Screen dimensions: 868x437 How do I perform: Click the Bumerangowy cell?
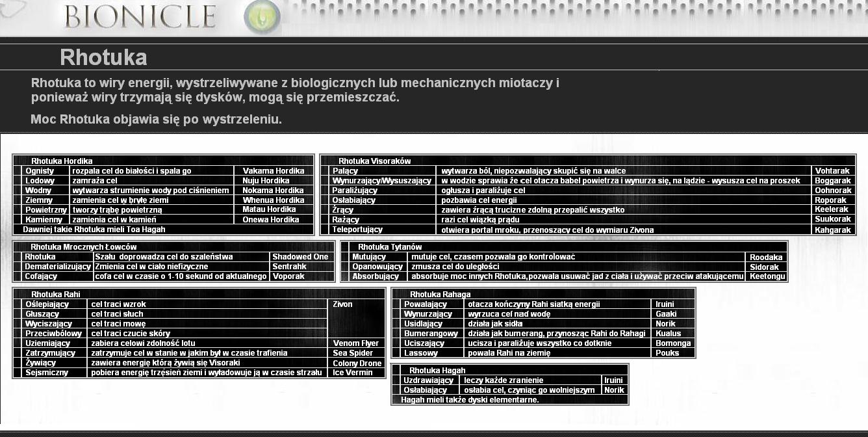tap(433, 334)
